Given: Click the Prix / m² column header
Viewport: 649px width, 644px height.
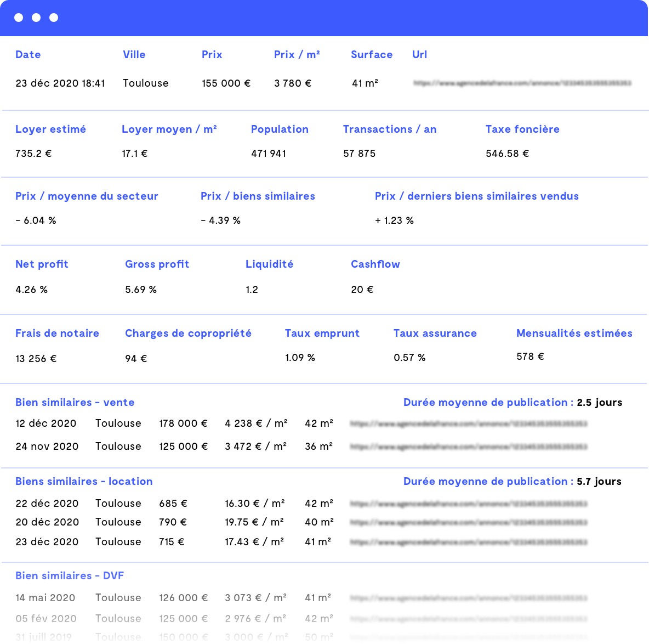Looking at the screenshot, I should [x=297, y=54].
